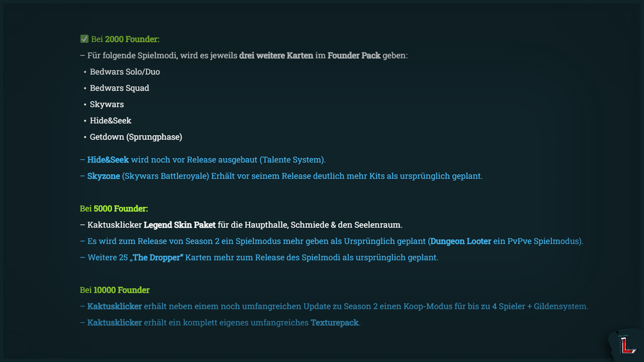Image resolution: width=644 pixels, height=362 pixels.
Task: Click the Skywars list entry
Action: click(x=107, y=104)
